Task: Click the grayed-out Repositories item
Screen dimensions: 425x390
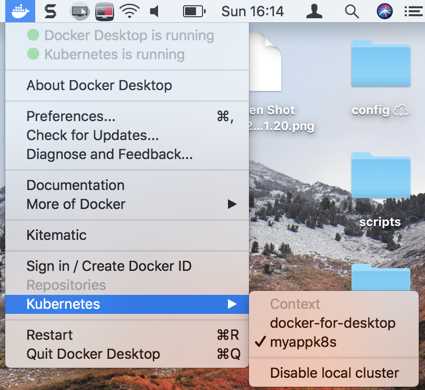Action: click(x=127, y=285)
